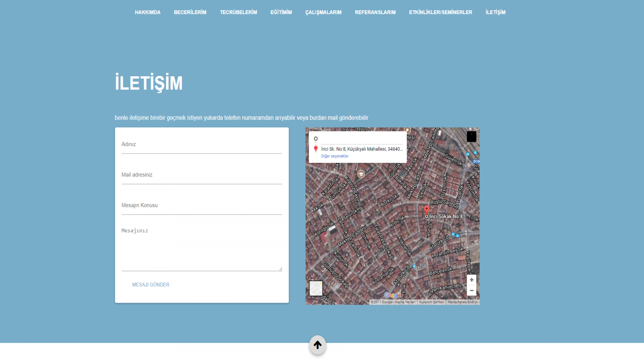This screenshot has width=644, height=362.
Task: Go to the BECERİLERİM section
Action: (190, 12)
